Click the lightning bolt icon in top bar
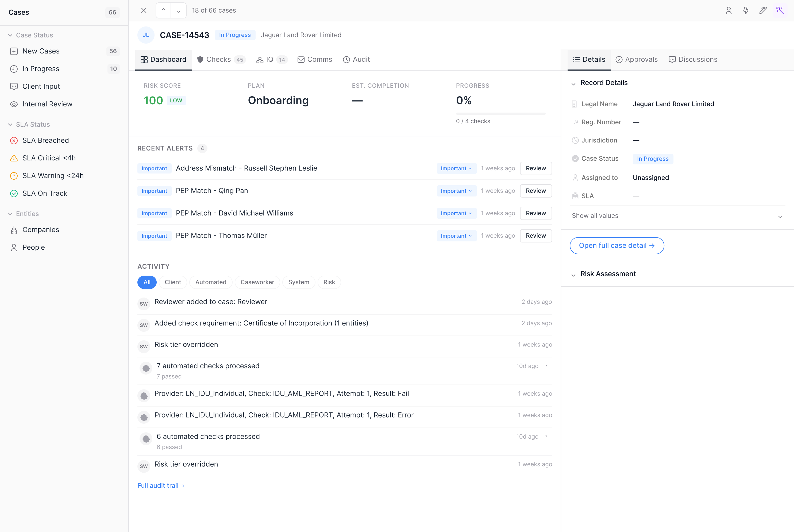 pyautogui.click(x=745, y=10)
